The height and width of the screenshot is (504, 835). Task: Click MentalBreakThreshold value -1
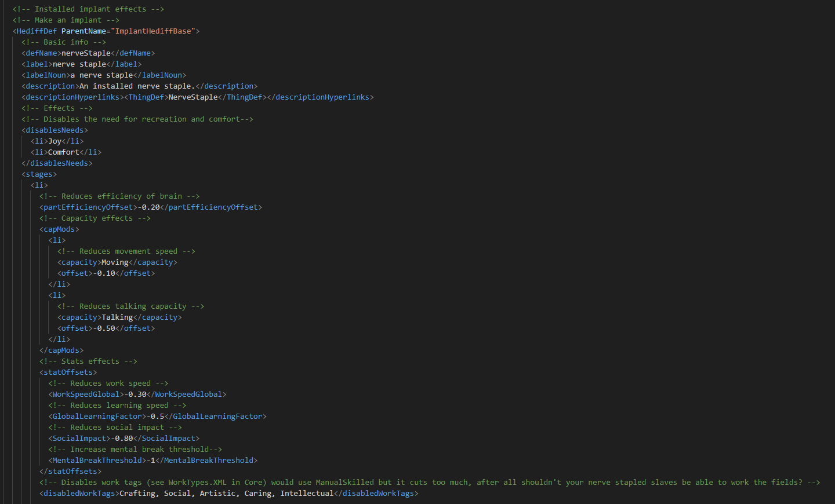pos(151,461)
